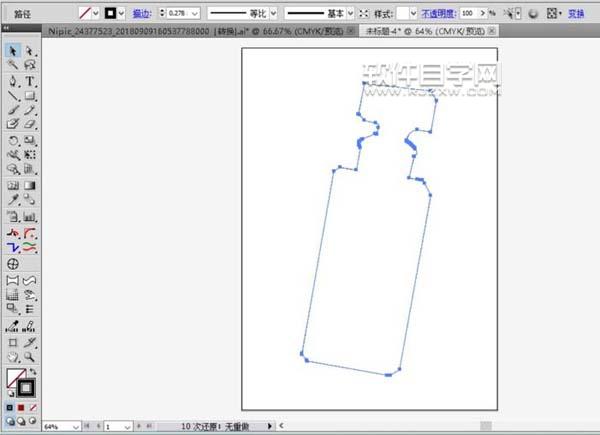Open the status bar display options arrow
The width and height of the screenshot is (600, 435).
click(x=269, y=426)
